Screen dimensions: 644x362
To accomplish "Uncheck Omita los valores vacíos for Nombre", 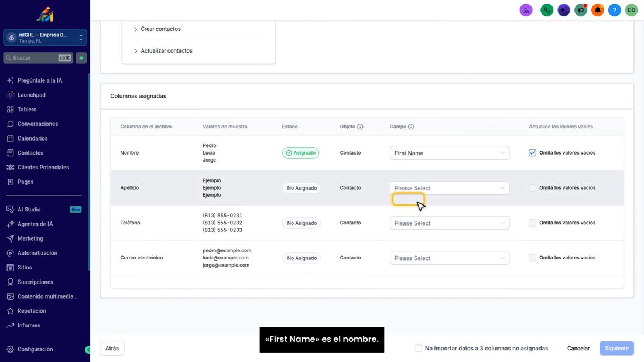I will [x=532, y=153].
